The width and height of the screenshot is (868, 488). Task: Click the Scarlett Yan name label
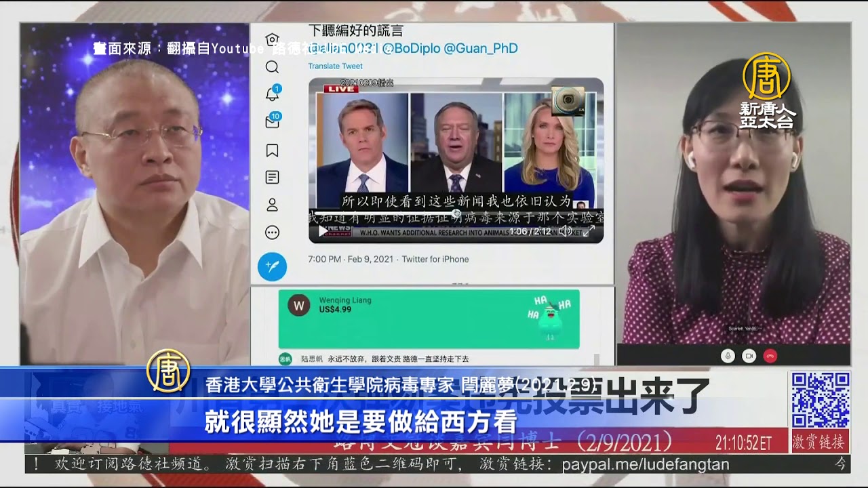(x=745, y=328)
